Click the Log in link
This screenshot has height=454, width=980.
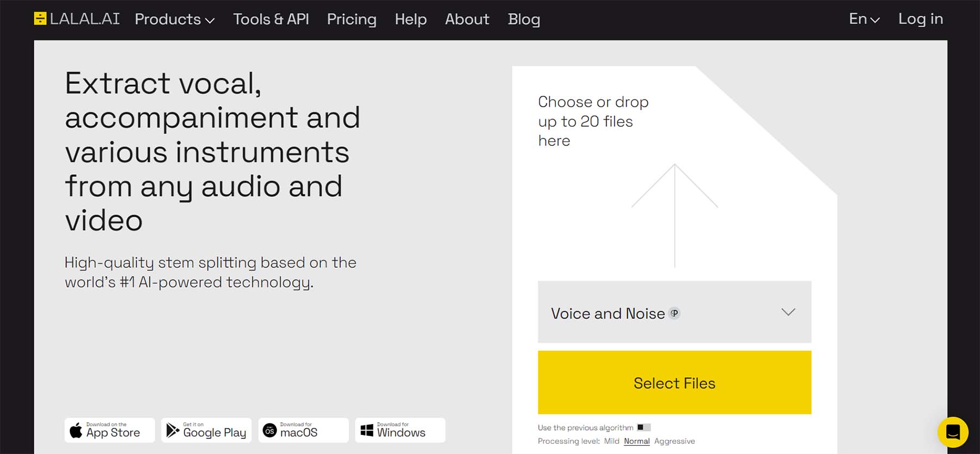(x=921, y=19)
